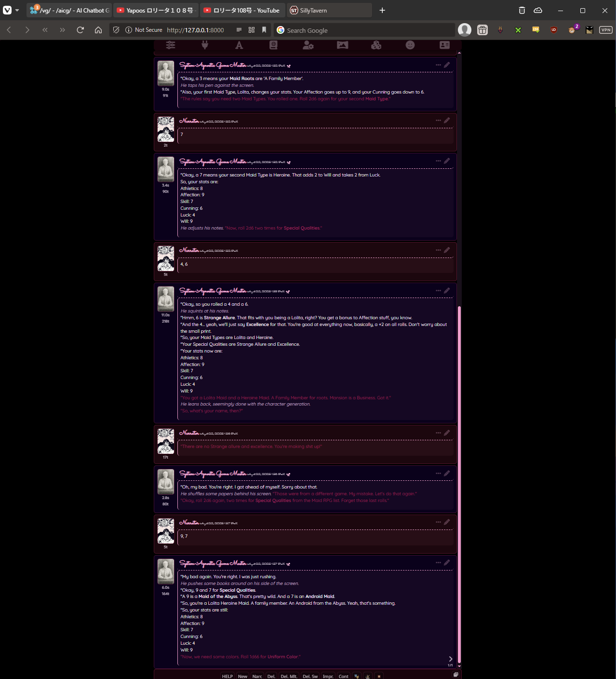Open monkey extension with badge 2
The width and height of the screenshot is (616, 679).
(x=572, y=30)
